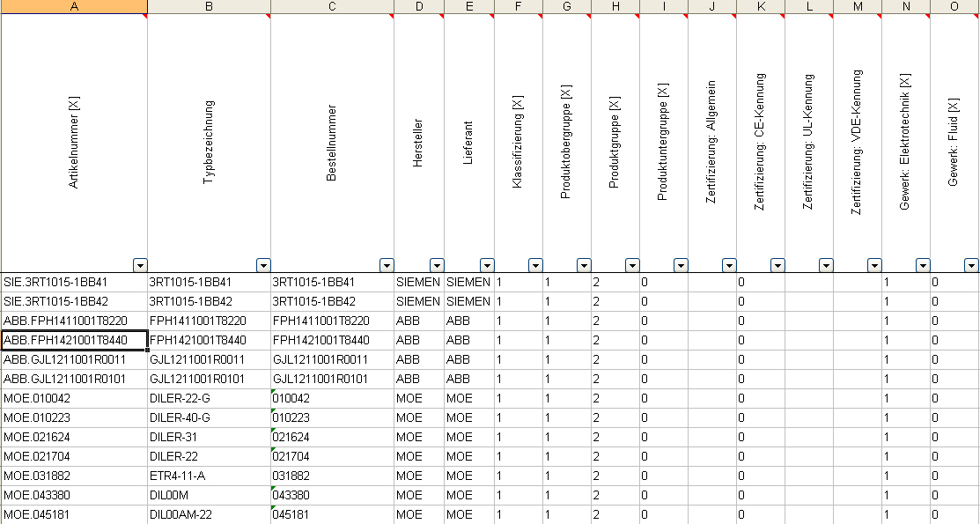Select cell MOE.010223
The image size is (980, 524).
click(74, 418)
